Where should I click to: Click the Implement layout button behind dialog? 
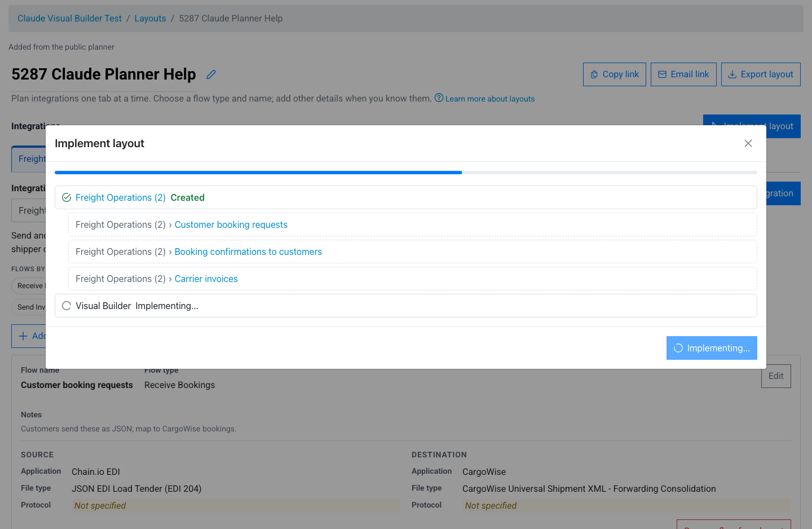point(752,120)
